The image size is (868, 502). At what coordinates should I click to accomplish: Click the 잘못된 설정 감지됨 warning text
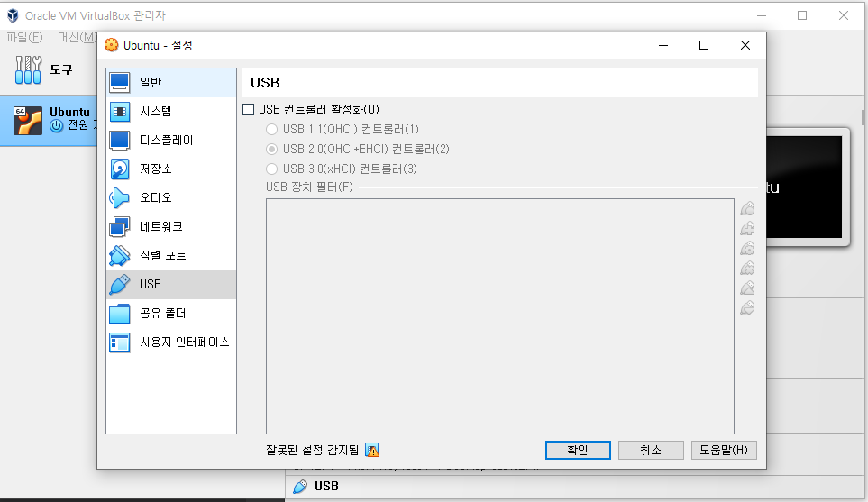[312, 451]
